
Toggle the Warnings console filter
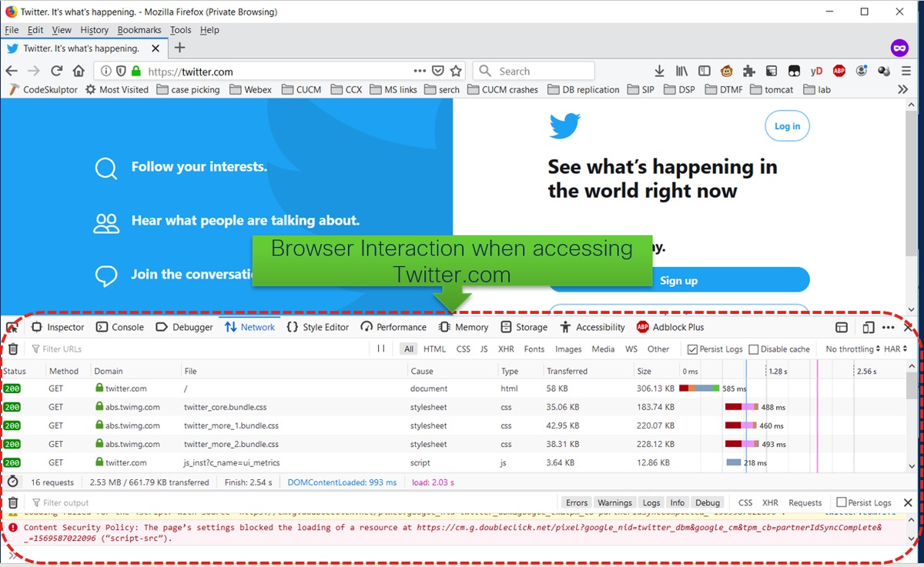tap(614, 502)
